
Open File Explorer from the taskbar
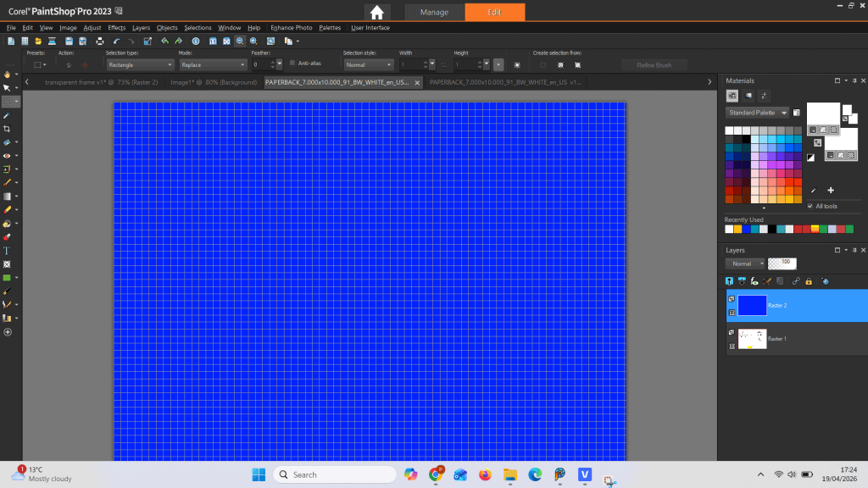pos(509,474)
